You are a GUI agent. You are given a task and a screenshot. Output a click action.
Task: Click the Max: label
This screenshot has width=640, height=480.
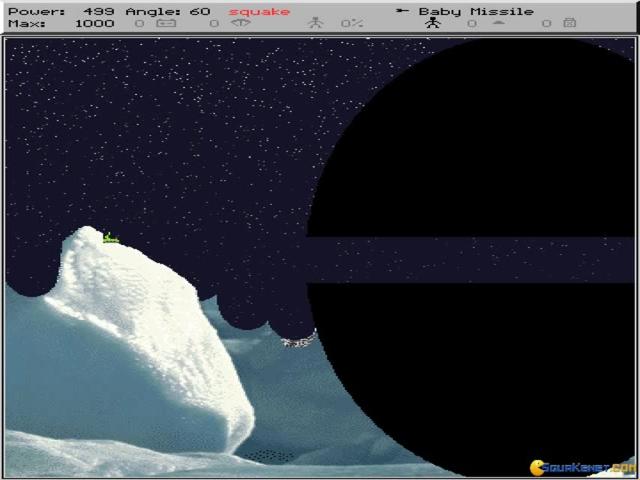[x=27, y=23]
